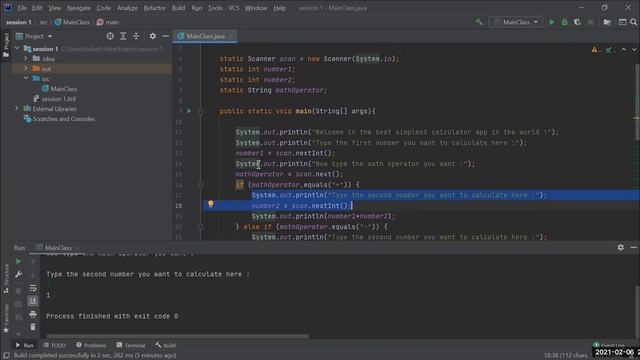The image size is (640, 360).
Task: Run with coverage icon in toolbar
Action: click(x=578, y=22)
